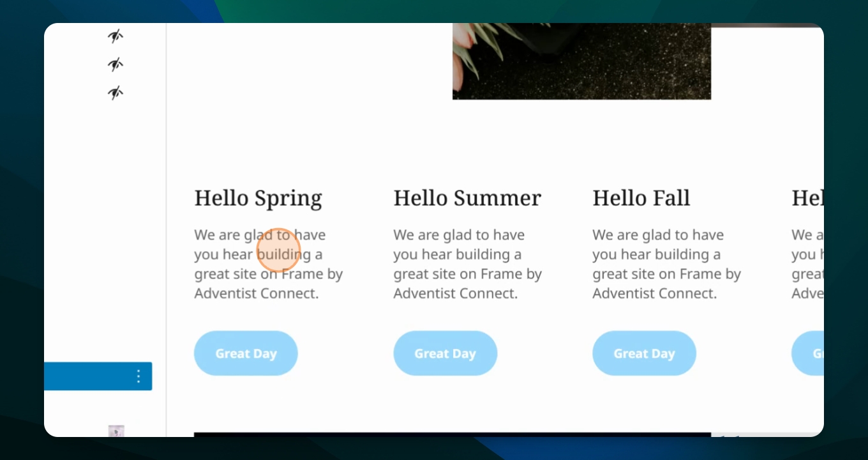Open the three-dot options menu on the blue row
Image resolution: width=868 pixels, height=460 pixels.
pos(138,376)
